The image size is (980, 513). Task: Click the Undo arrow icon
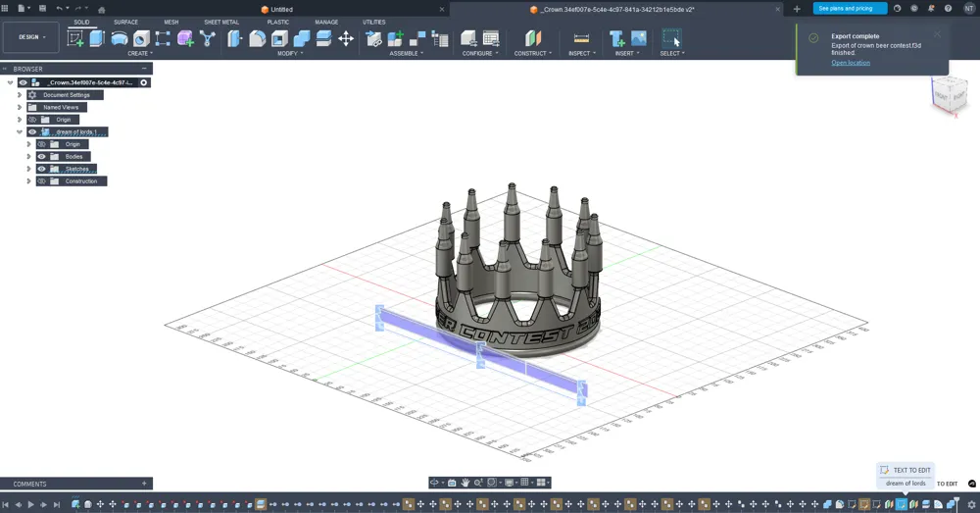click(59, 8)
